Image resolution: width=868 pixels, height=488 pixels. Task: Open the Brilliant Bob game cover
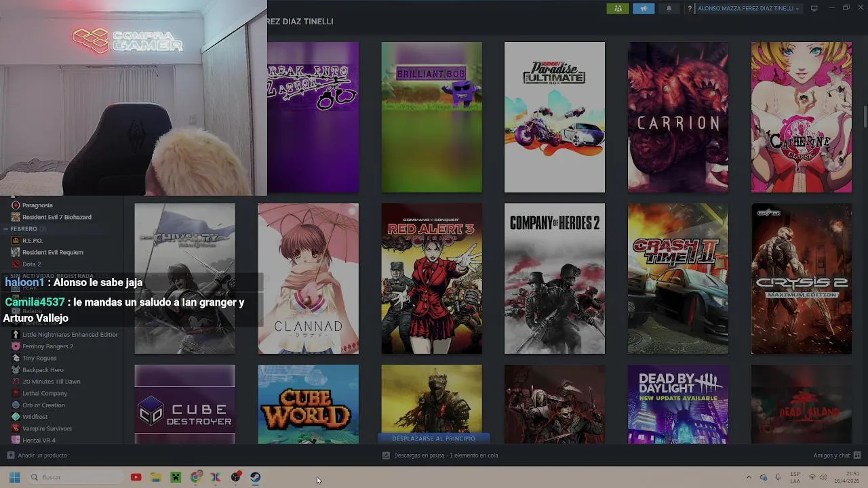(x=431, y=117)
